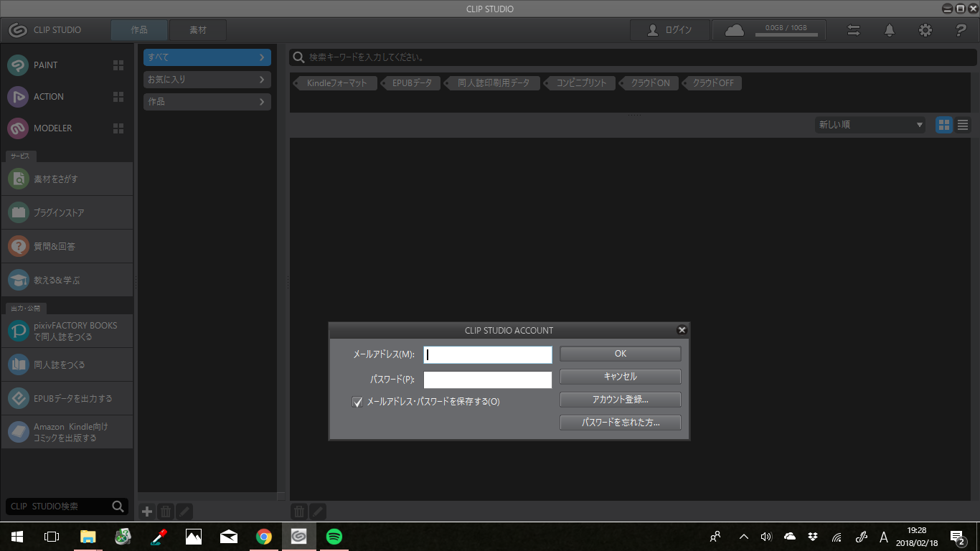Click trash icon below category list
The width and height of the screenshot is (980, 551).
click(x=166, y=512)
